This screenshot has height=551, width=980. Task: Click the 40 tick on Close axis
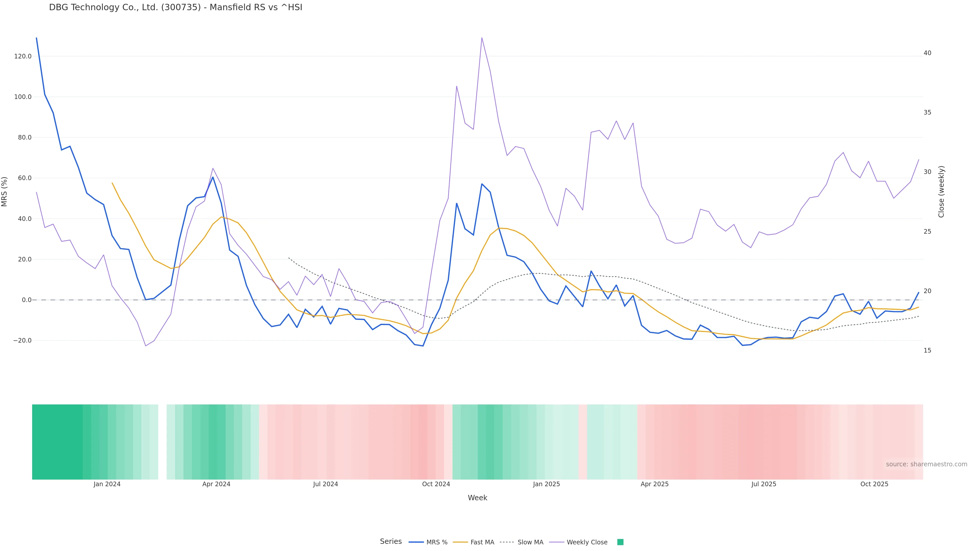point(927,53)
